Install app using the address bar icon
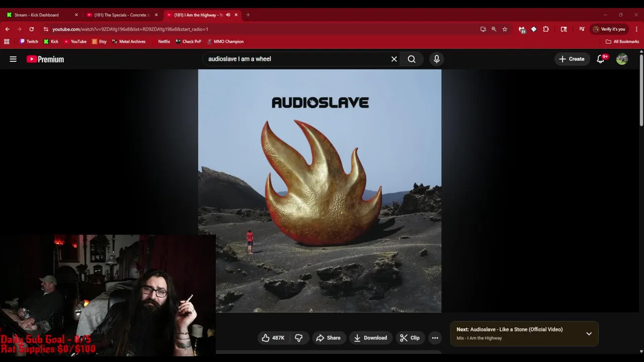Screen dimensions: 644x362 [x=483, y=29]
